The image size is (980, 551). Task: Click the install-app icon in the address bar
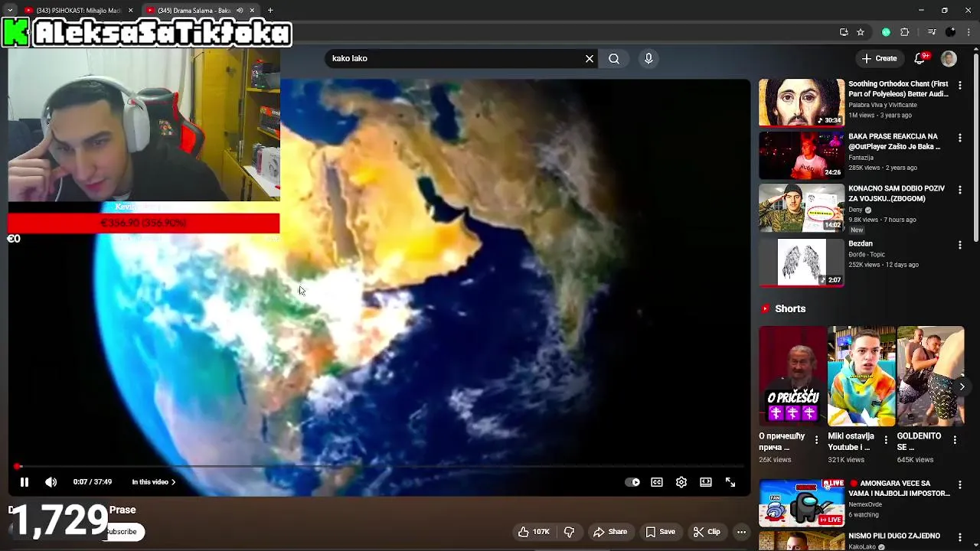(x=844, y=32)
